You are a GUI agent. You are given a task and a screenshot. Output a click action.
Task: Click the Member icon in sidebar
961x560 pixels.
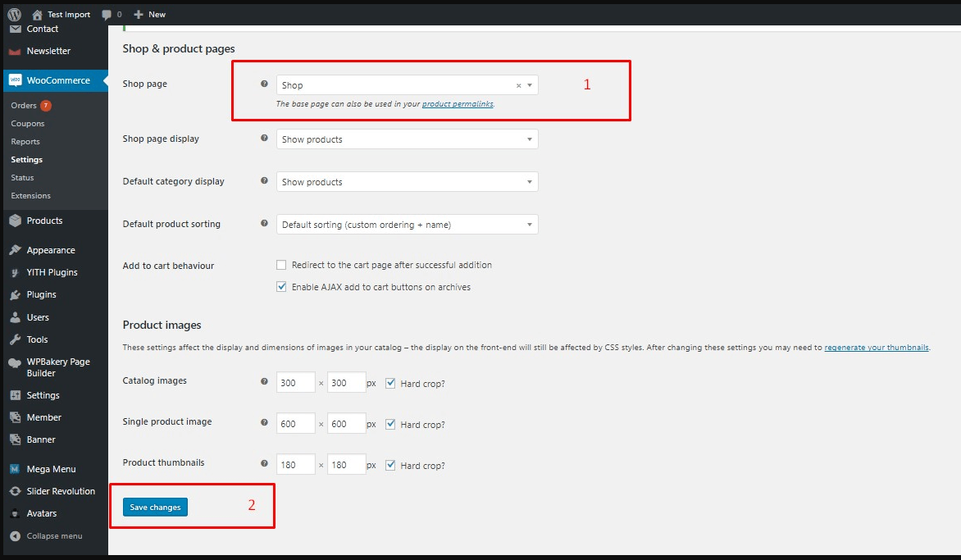[x=16, y=418]
